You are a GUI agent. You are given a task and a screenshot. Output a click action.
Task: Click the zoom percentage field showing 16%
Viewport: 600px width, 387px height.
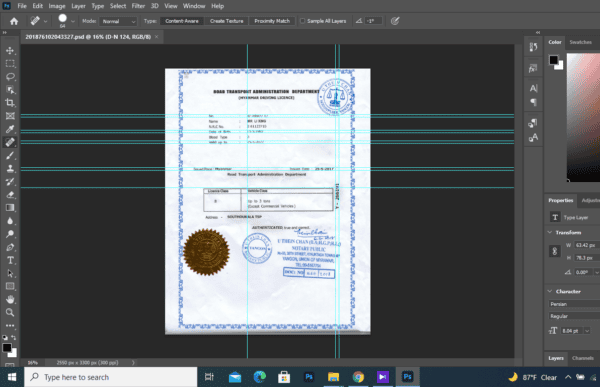33,363
